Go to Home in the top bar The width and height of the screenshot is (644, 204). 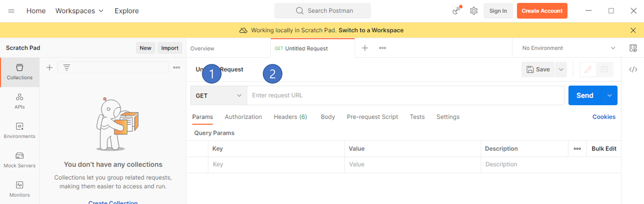click(36, 11)
